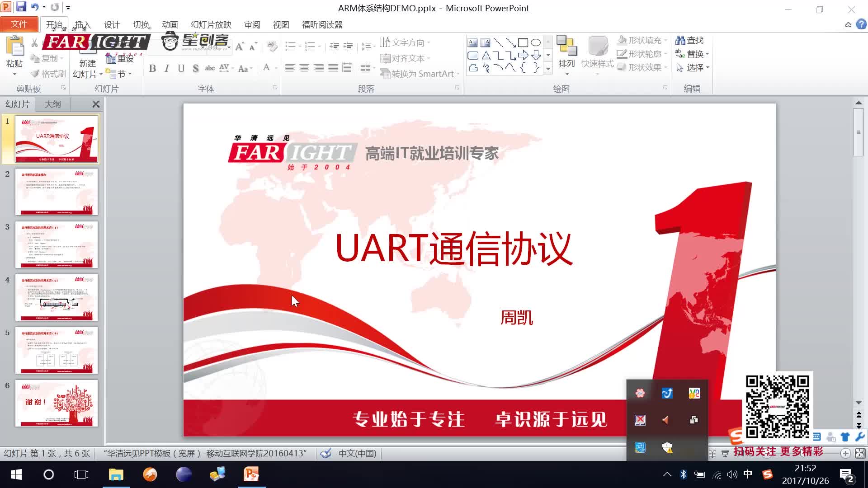Toggle bold formatting
This screenshot has height=488, width=868.
[x=152, y=69]
